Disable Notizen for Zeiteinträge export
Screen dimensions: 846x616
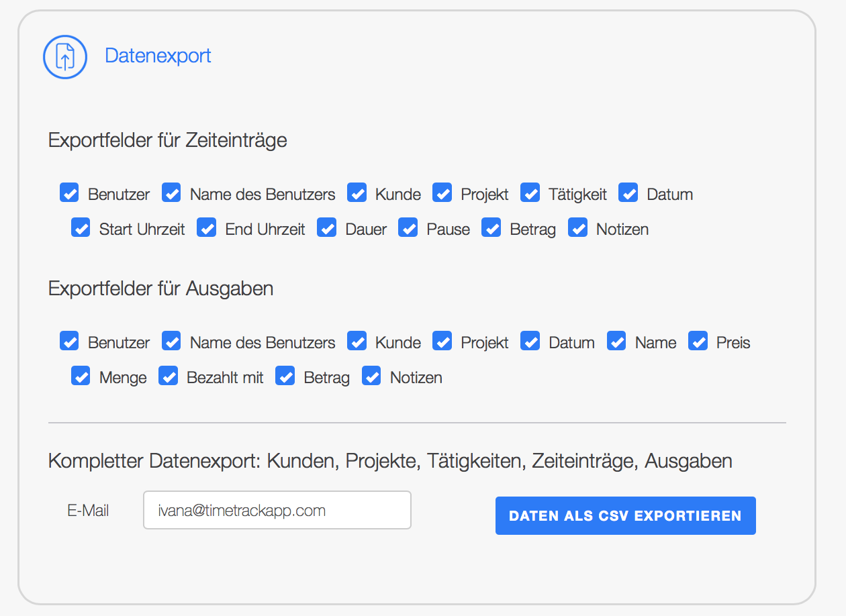pyautogui.click(x=578, y=227)
